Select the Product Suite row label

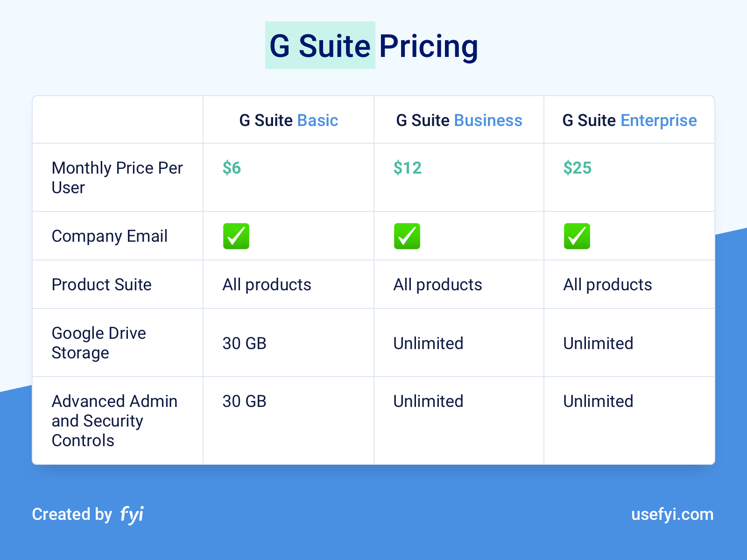pos(102,285)
